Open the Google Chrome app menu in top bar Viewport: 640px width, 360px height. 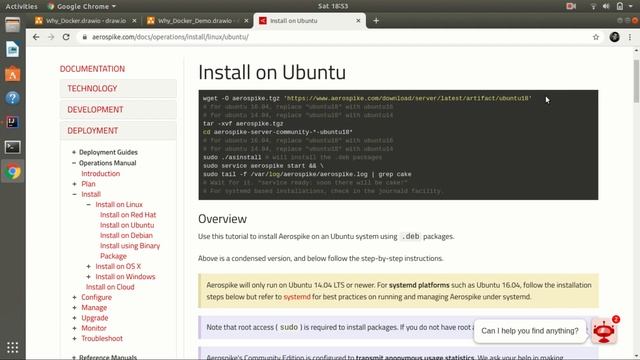82,6
